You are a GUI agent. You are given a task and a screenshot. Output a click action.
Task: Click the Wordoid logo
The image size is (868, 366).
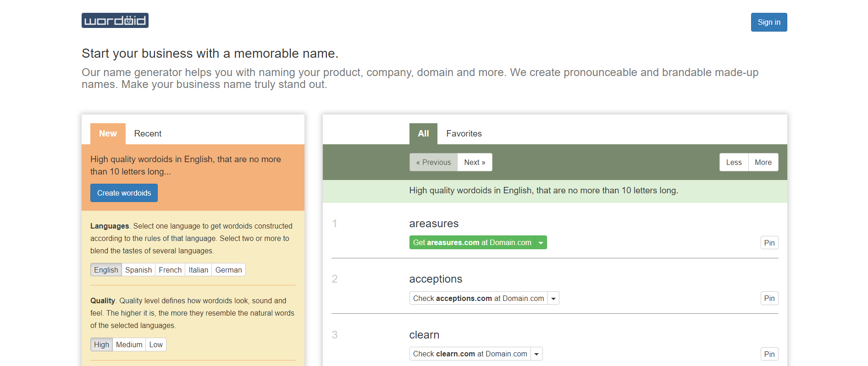(115, 21)
